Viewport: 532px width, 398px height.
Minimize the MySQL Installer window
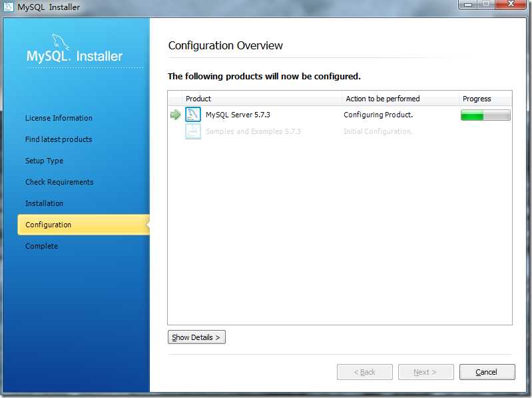point(469,5)
